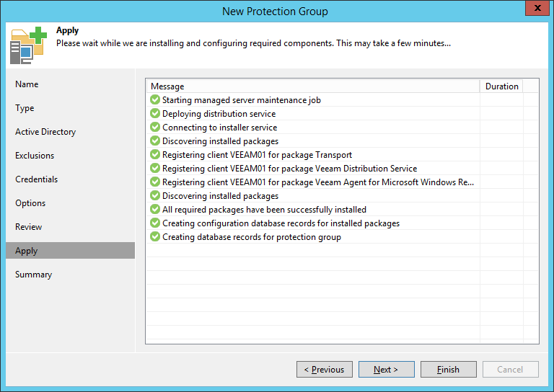The width and height of the screenshot is (554, 392).
Task: Open the Name step in wizard sidebar
Action: [x=27, y=84]
